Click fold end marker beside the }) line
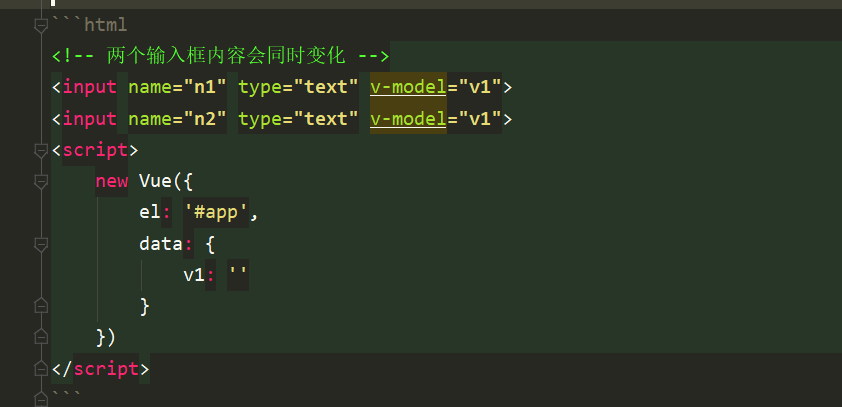The image size is (842, 407). pyautogui.click(x=41, y=338)
